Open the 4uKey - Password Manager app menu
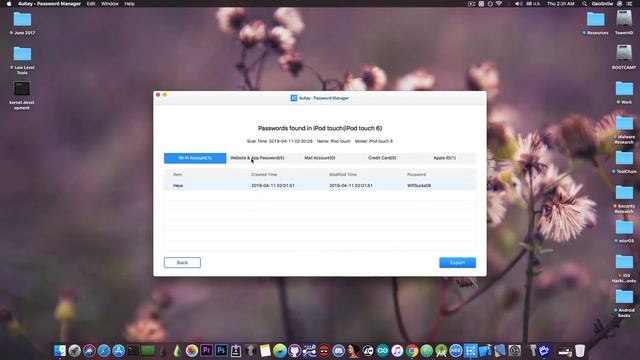The width and height of the screenshot is (640, 360). [x=49, y=4]
